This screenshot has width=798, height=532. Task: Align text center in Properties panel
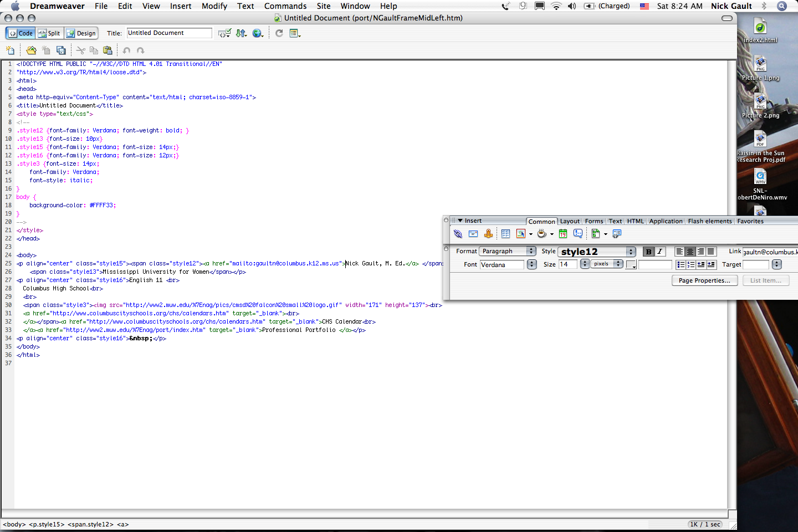690,252
